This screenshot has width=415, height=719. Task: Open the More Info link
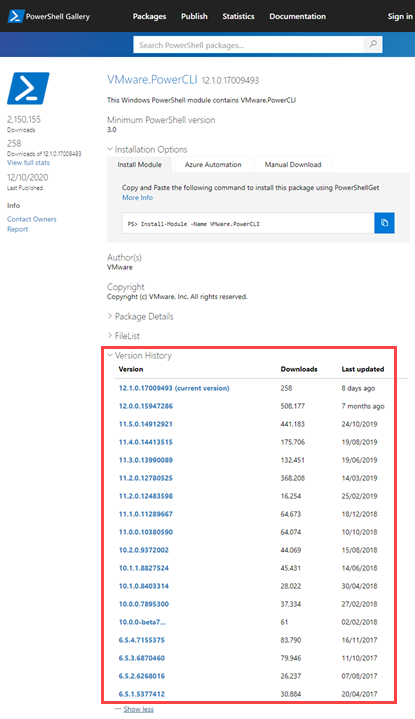coord(137,198)
